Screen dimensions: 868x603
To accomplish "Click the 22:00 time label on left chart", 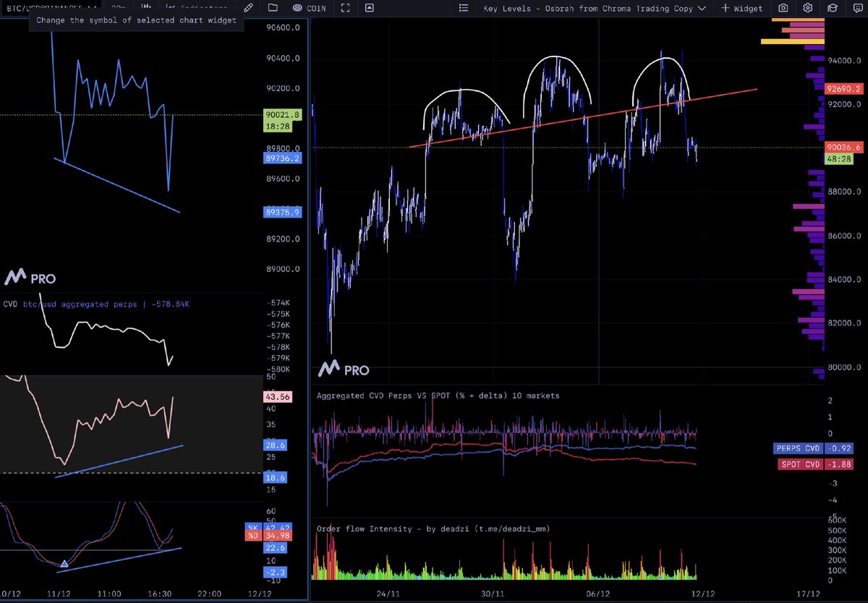I will click(x=208, y=594).
